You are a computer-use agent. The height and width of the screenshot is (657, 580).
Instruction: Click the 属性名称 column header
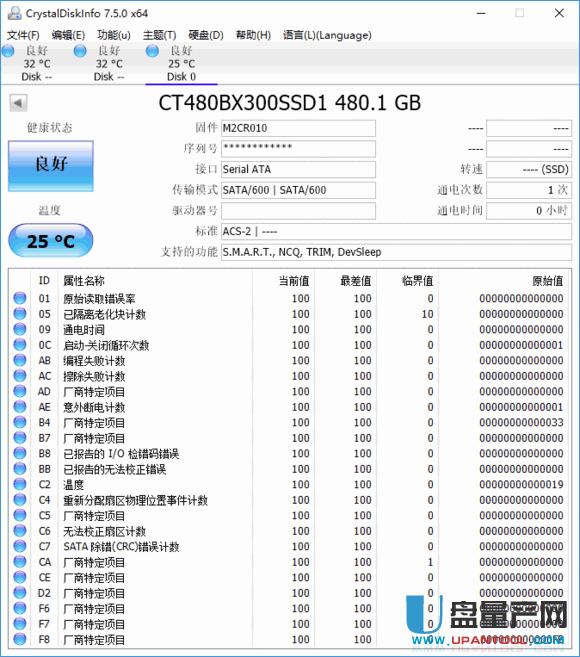pos(155,280)
